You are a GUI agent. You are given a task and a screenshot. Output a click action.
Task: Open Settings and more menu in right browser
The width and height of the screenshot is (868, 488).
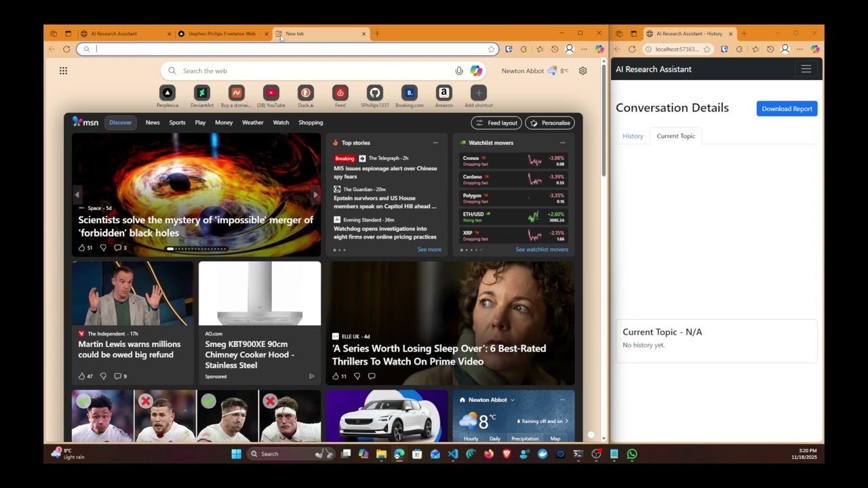click(x=800, y=49)
